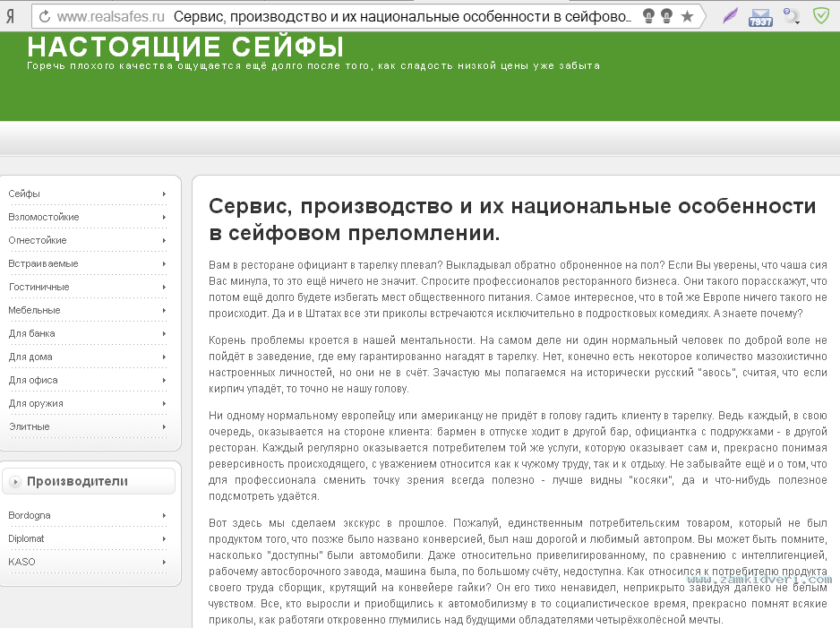Image resolution: width=840 pixels, height=628 pixels.
Task: Expand the arrow beside Для оружия
Action: (164, 403)
